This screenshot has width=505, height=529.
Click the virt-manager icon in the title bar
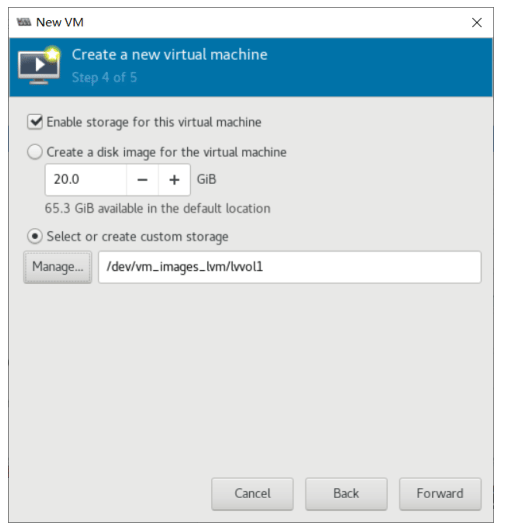point(24,22)
